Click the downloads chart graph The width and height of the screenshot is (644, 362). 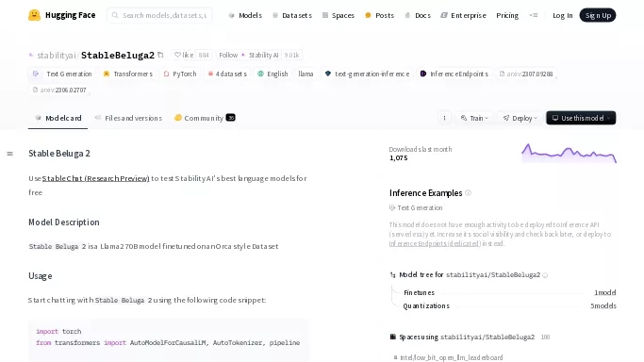569,153
